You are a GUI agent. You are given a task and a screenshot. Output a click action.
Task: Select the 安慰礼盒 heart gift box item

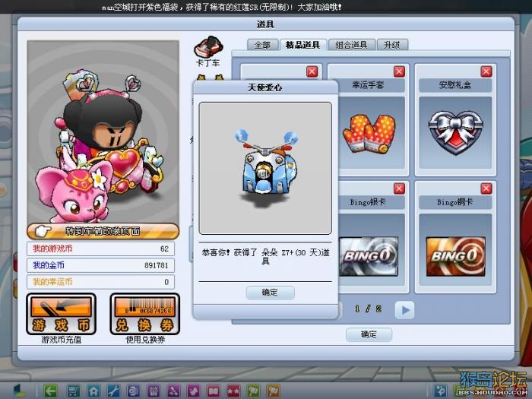tap(455, 133)
